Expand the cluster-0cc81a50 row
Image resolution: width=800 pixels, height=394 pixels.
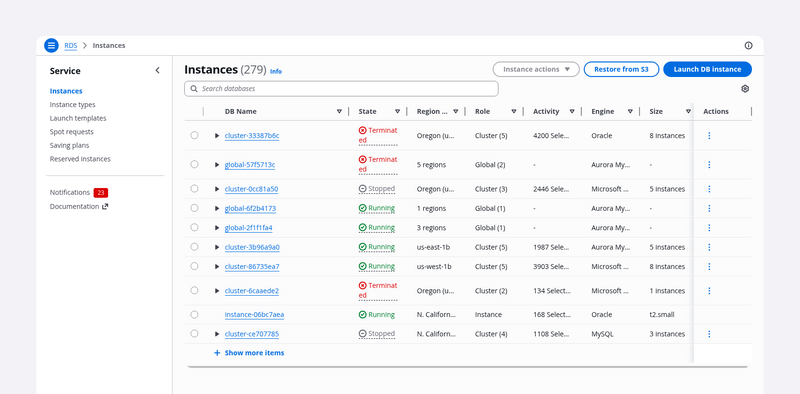tap(217, 189)
